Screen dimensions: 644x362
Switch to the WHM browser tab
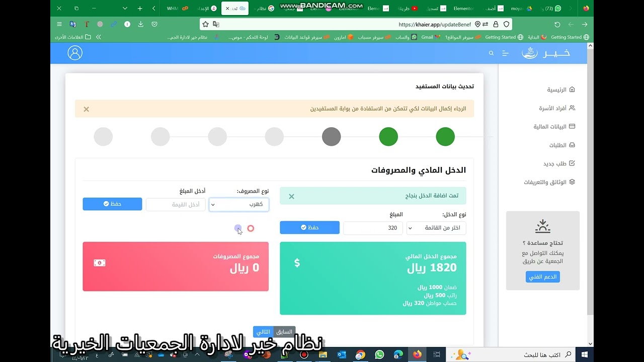(177, 9)
